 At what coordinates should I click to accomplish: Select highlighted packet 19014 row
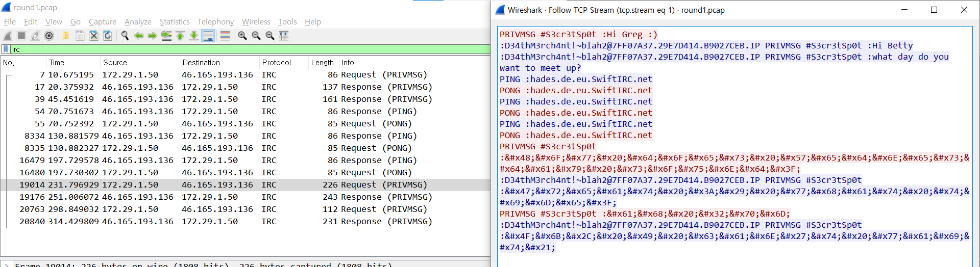click(245, 185)
